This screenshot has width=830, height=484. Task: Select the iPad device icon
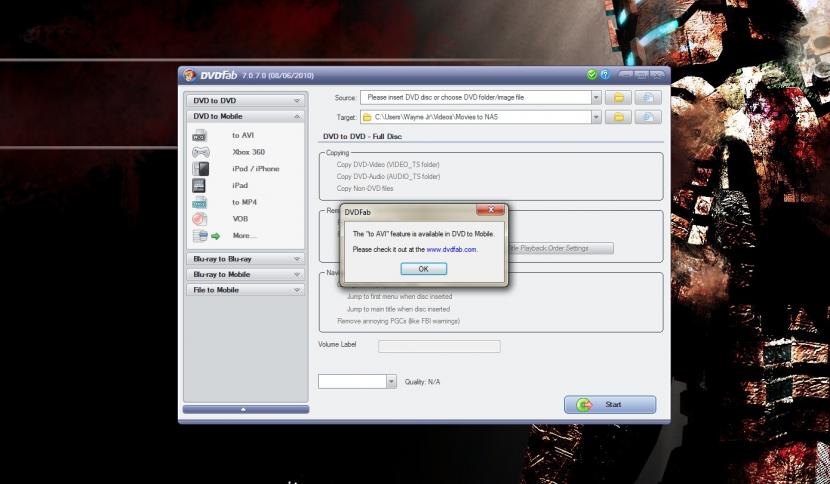(x=199, y=186)
